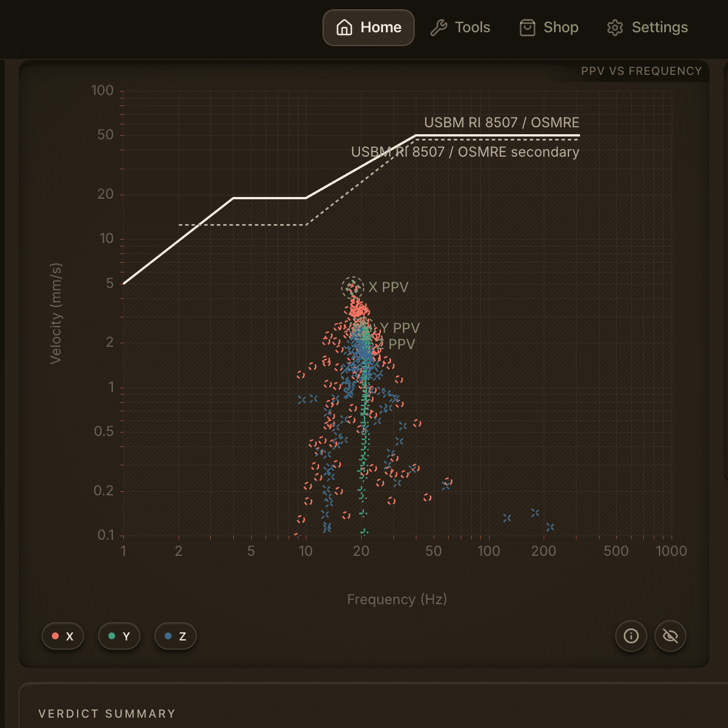Click the Settings gear icon
This screenshot has width=728, height=728.
[615, 28]
